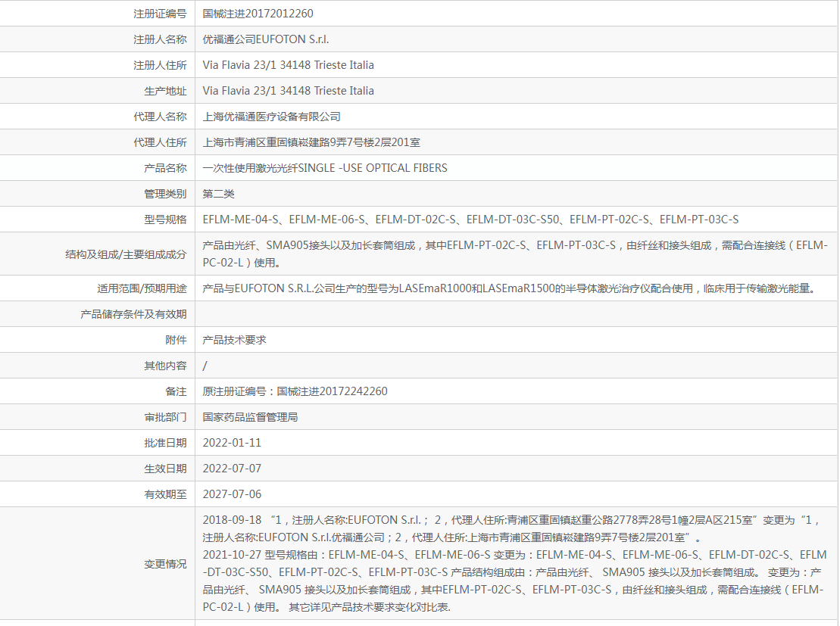Select agent address 上海市青浦区重固镇崧建路9弄7号楼2层201室
Viewport: 840px width, 626px height.
[311, 142]
